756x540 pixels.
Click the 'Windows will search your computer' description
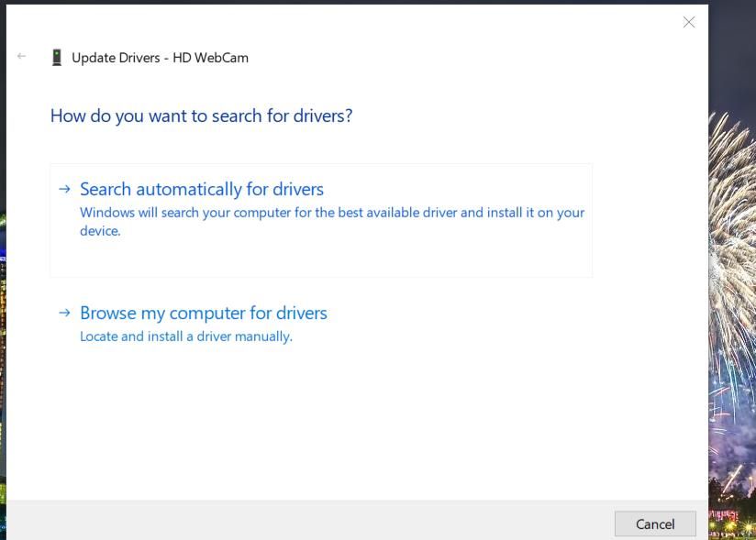tap(331, 213)
